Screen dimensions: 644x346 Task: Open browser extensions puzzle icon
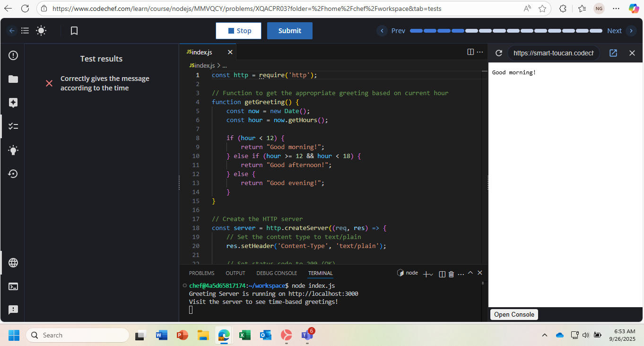tap(563, 9)
